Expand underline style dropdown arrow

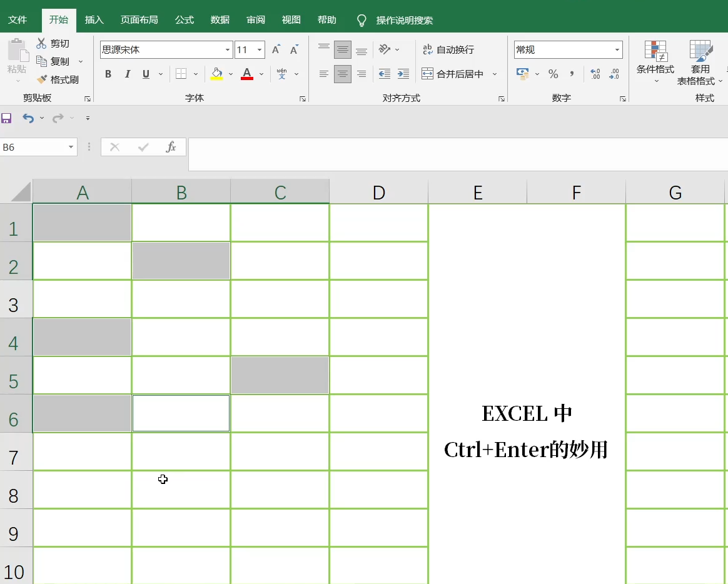[161, 74]
